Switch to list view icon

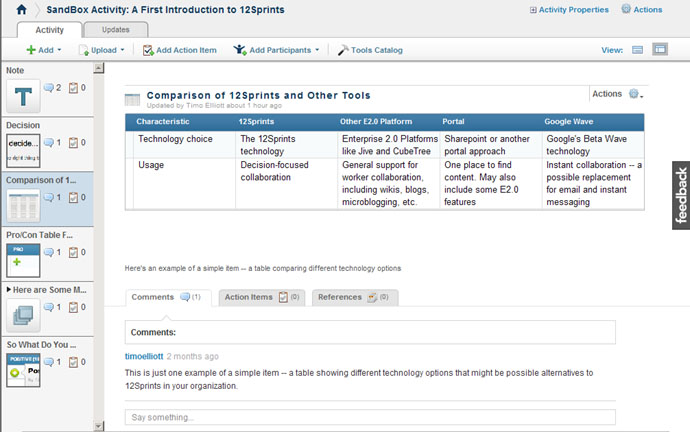[x=637, y=49]
